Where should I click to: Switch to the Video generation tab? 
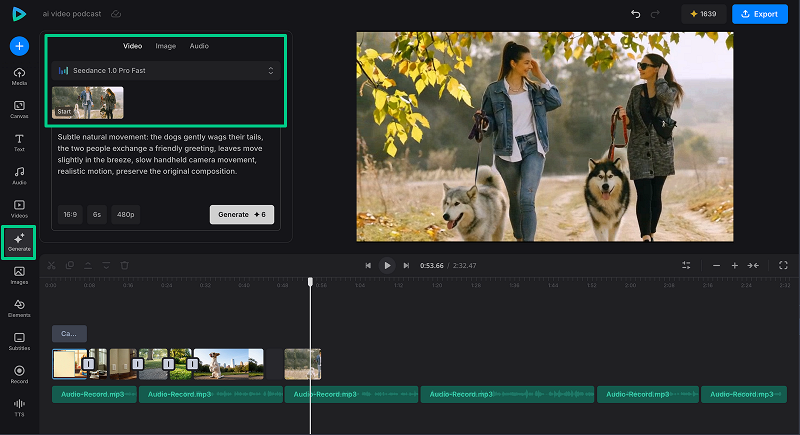pos(132,46)
